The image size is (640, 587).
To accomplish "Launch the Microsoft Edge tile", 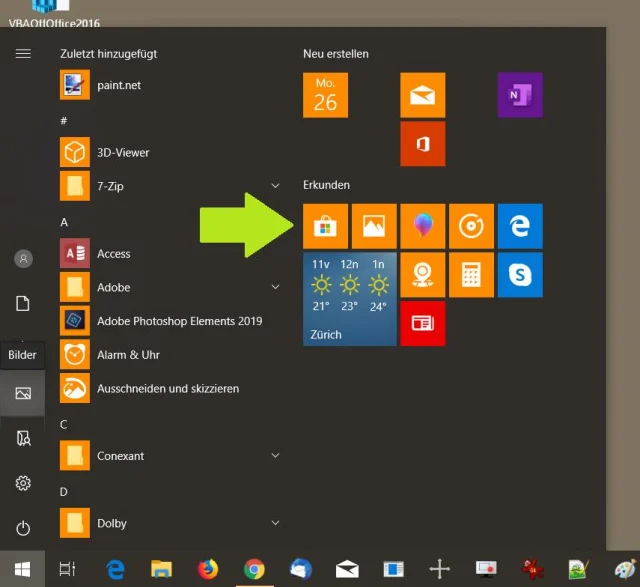I will point(520,226).
